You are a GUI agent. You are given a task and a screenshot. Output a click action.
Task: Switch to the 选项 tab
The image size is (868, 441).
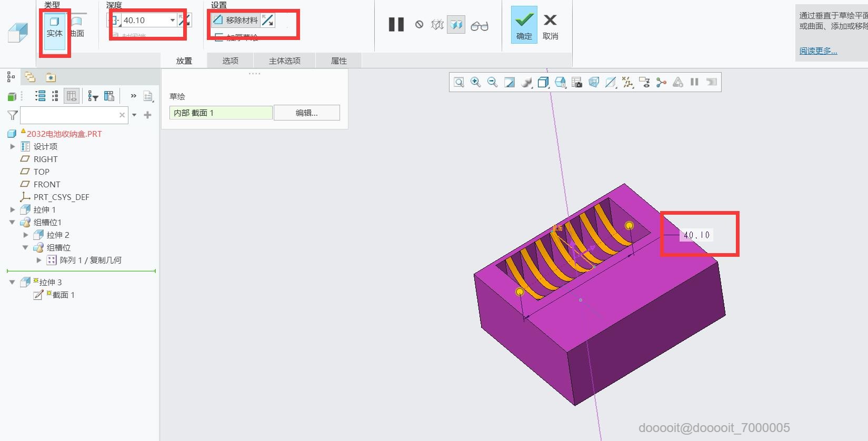pyautogui.click(x=230, y=61)
